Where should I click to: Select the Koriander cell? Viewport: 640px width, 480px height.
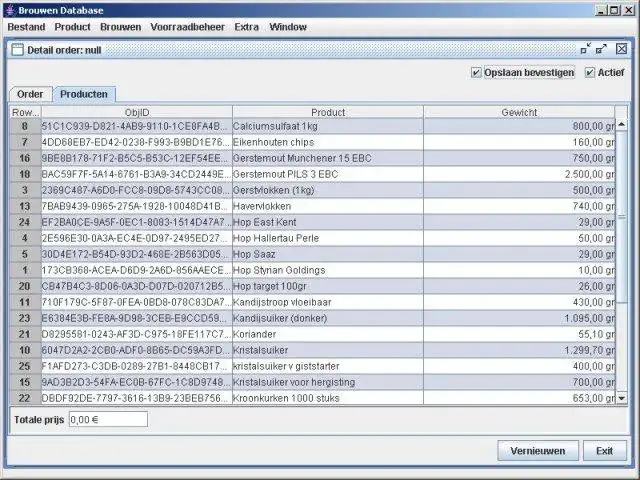click(x=328, y=334)
